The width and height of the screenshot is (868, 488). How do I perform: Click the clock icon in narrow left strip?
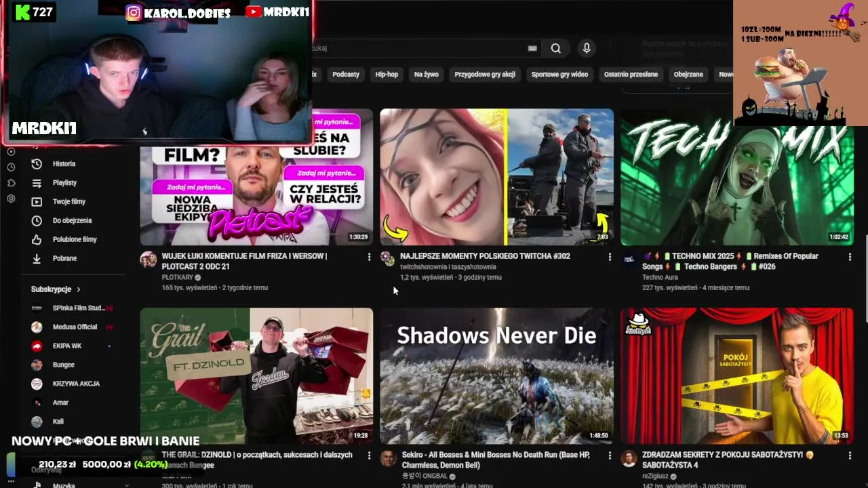(x=11, y=167)
